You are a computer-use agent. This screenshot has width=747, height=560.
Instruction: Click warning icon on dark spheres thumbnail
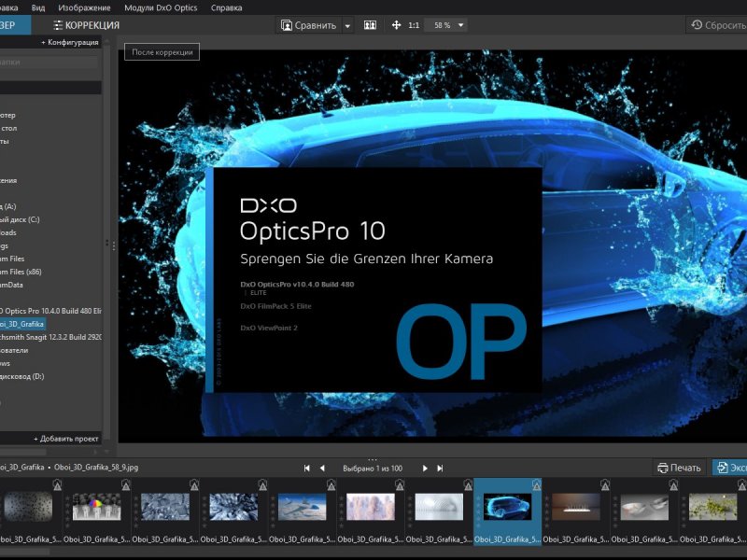tap(57, 484)
